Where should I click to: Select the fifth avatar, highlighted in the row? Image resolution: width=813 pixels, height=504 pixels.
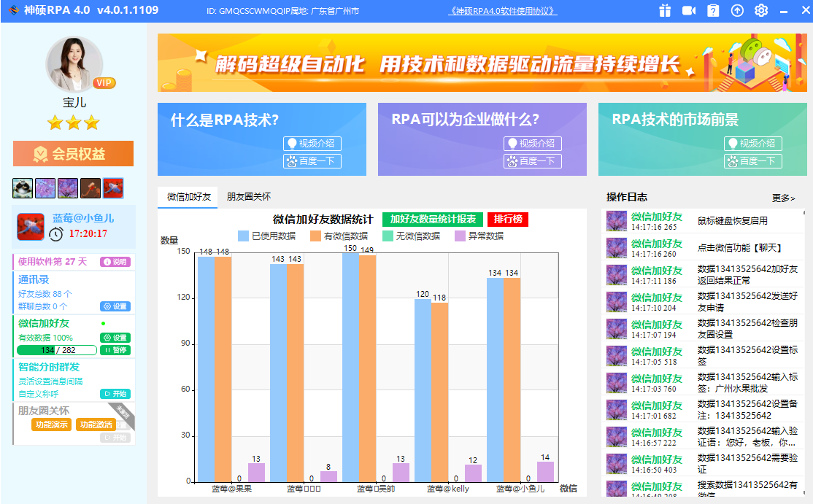pyautogui.click(x=113, y=188)
